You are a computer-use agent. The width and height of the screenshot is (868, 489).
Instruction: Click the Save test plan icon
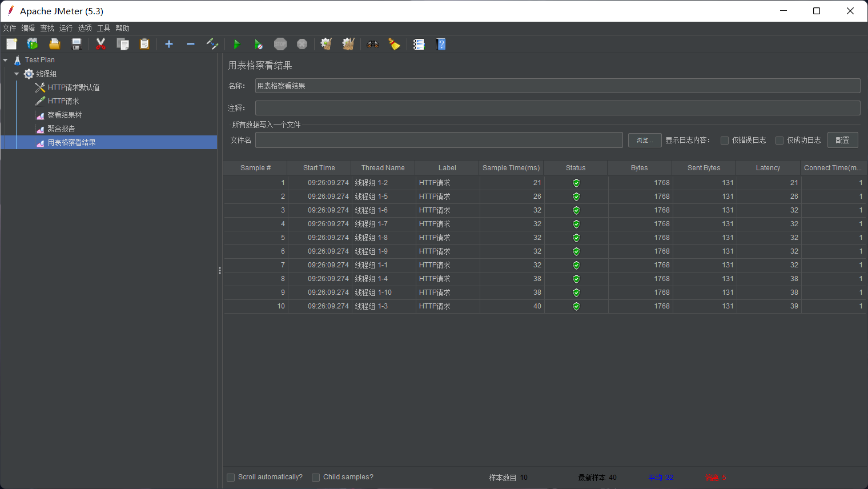(x=76, y=44)
